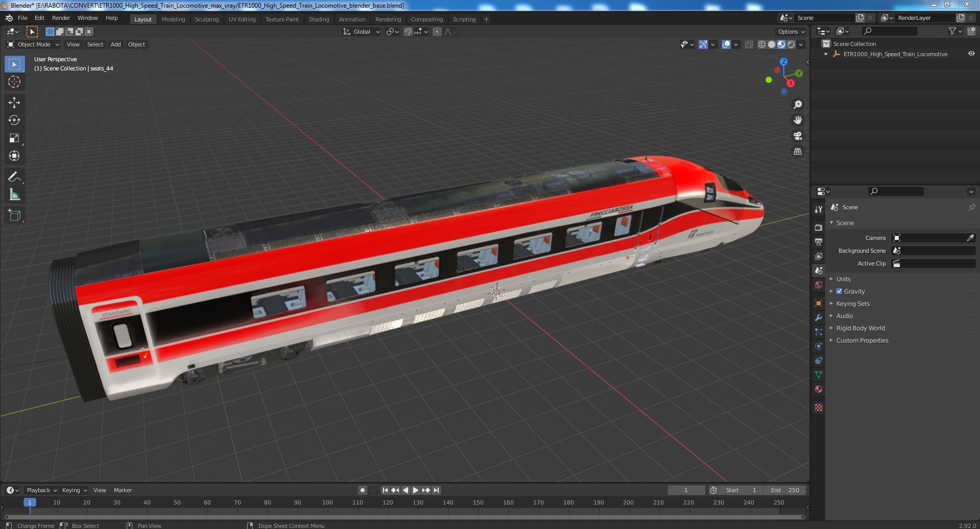Toggle auto keying record button
The image size is (980, 529).
coord(362,490)
